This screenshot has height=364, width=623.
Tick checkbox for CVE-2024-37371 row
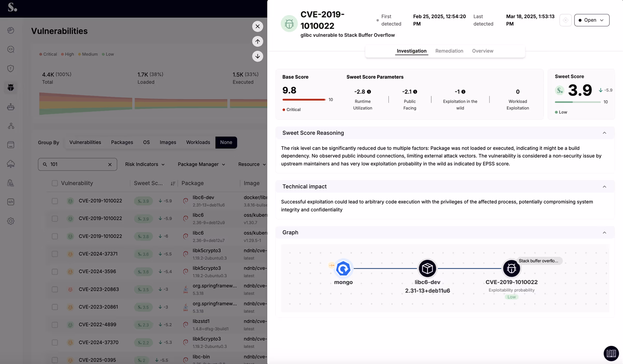click(55, 254)
